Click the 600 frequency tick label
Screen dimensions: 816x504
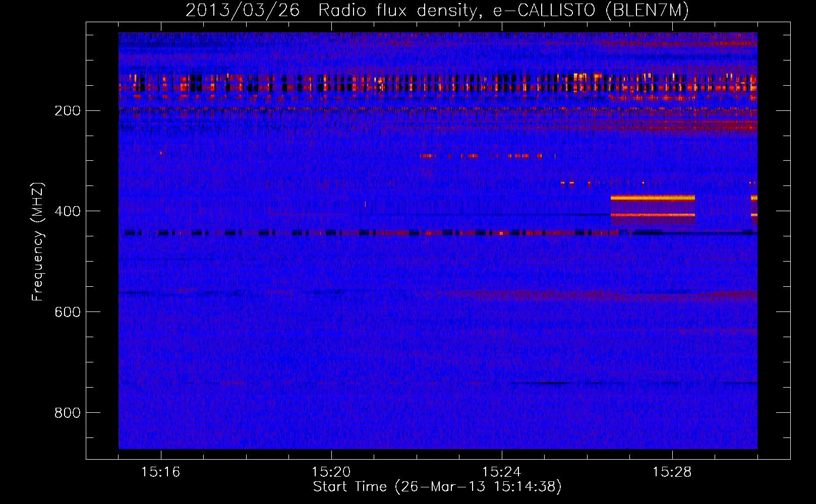click(x=67, y=312)
